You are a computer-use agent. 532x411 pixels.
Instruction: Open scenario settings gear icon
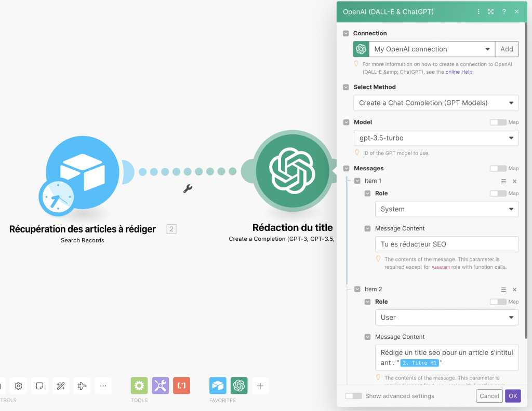[x=18, y=386]
